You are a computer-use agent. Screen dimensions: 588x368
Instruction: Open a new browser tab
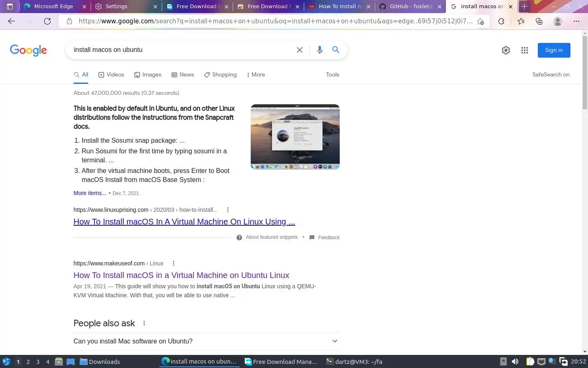point(525,7)
